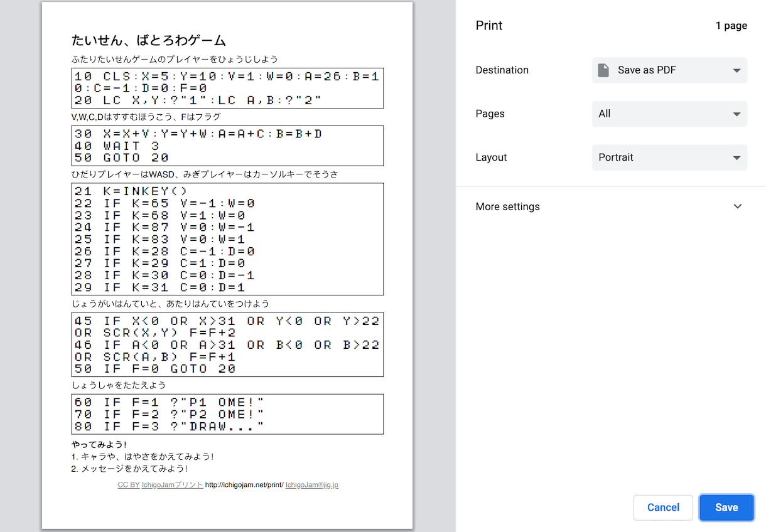Open the IchigoJamプリント link
This screenshot has width=766, height=532.
172,485
